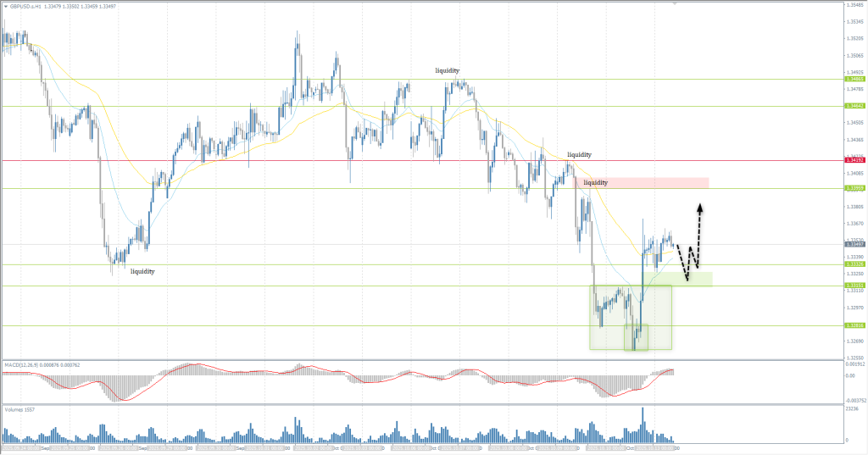
Task: Click the small dark green rectangle at the low
Action: (636, 336)
